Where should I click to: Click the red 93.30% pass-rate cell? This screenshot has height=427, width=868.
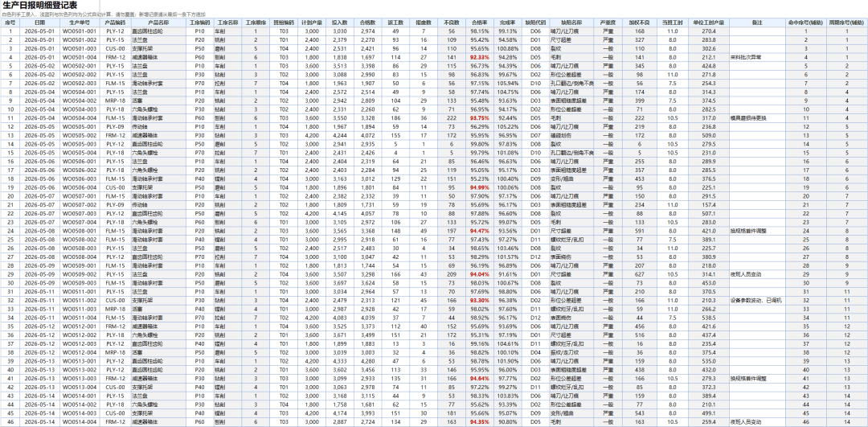pos(479,300)
